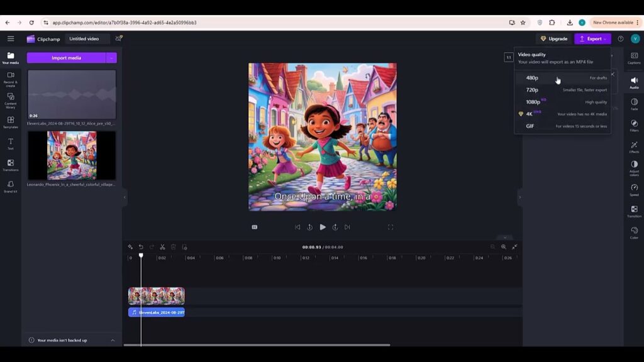The height and width of the screenshot is (362, 644).
Task: Click the Import media button
Action: (x=66, y=58)
